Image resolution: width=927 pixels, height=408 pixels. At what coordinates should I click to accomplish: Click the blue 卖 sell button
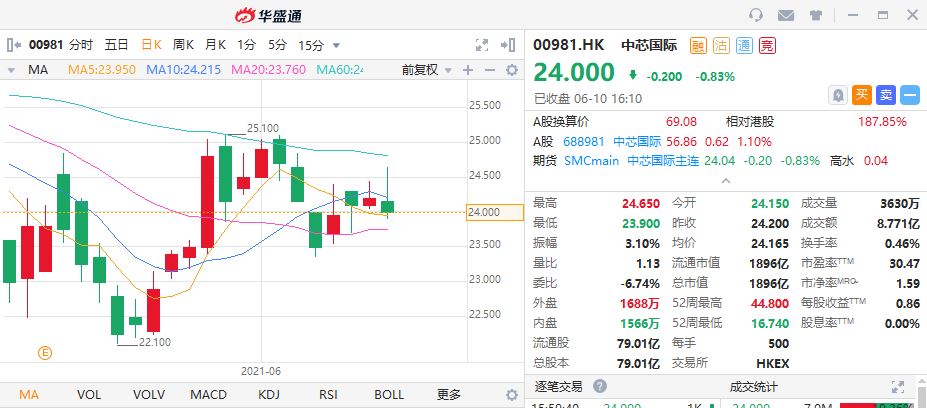point(886,95)
